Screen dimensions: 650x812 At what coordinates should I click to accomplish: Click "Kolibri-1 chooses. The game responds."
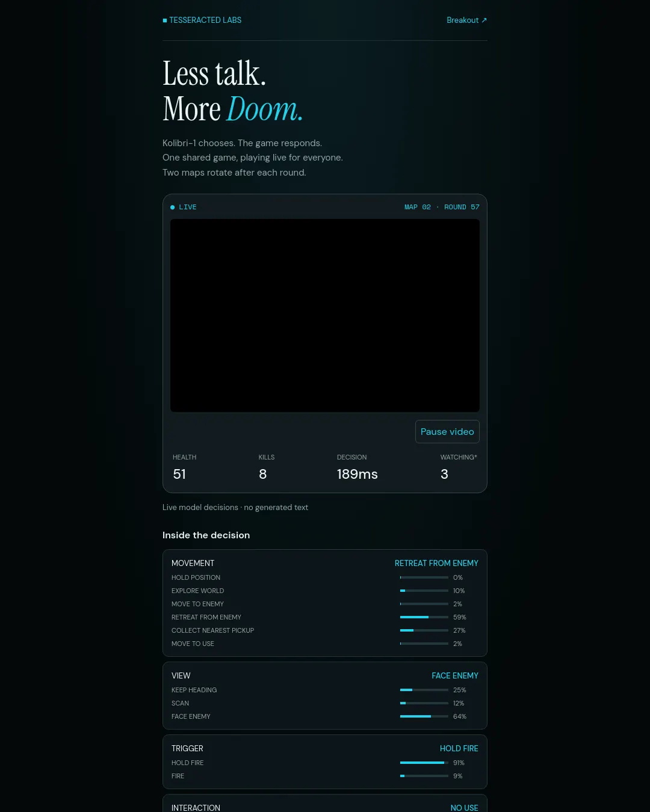(x=242, y=143)
